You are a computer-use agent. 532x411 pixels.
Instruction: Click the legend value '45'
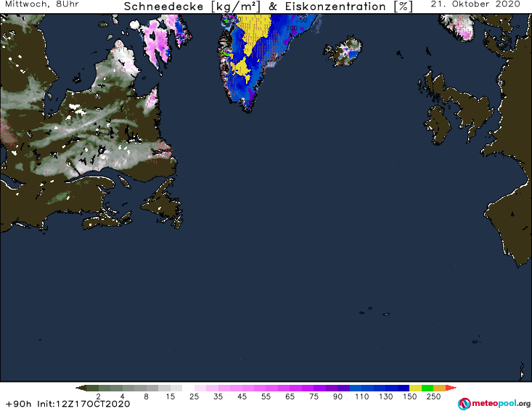242,396
